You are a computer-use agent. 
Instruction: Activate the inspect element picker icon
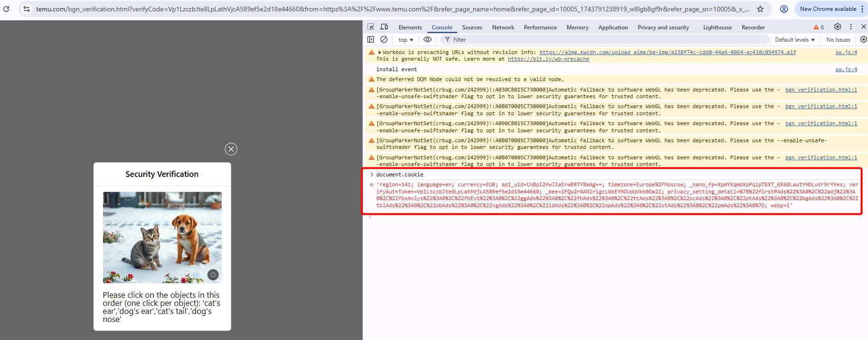371,27
